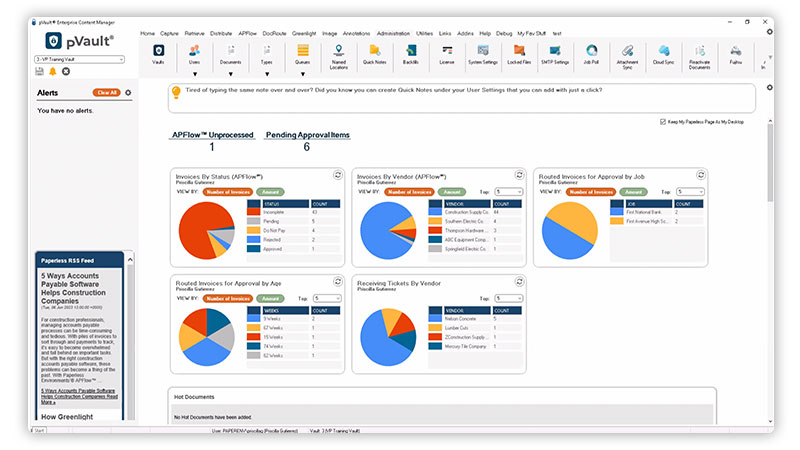View Approval by Job chart by Amount
The height and width of the screenshot is (450, 800).
(633, 192)
